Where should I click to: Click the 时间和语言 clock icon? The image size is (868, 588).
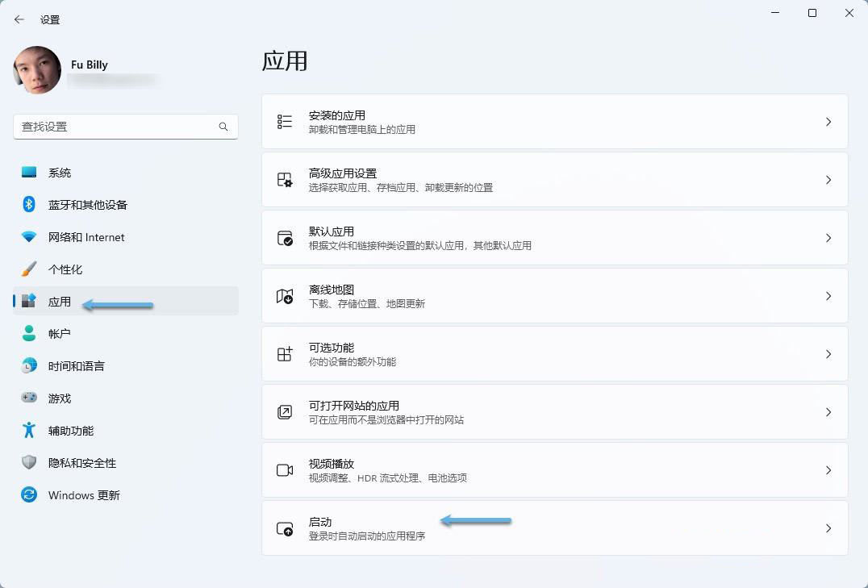[x=29, y=365]
